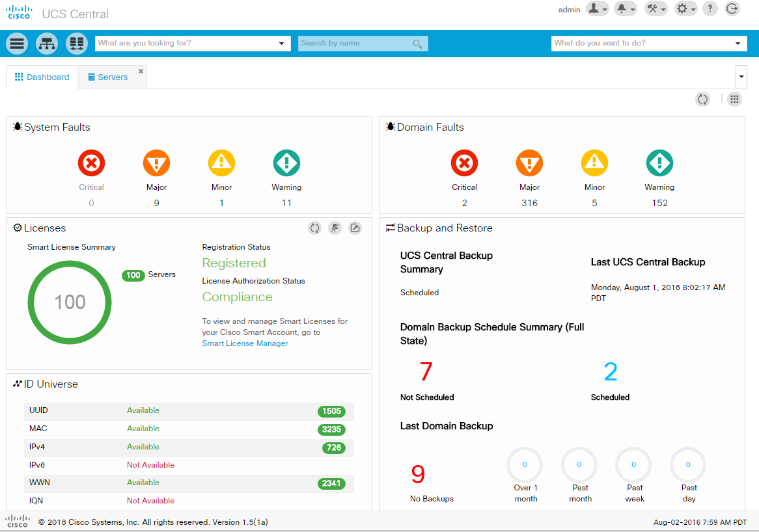Refresh the dashboard with circular arrows icon
Screen dimensions: 759x532
(x=703, y=99)
